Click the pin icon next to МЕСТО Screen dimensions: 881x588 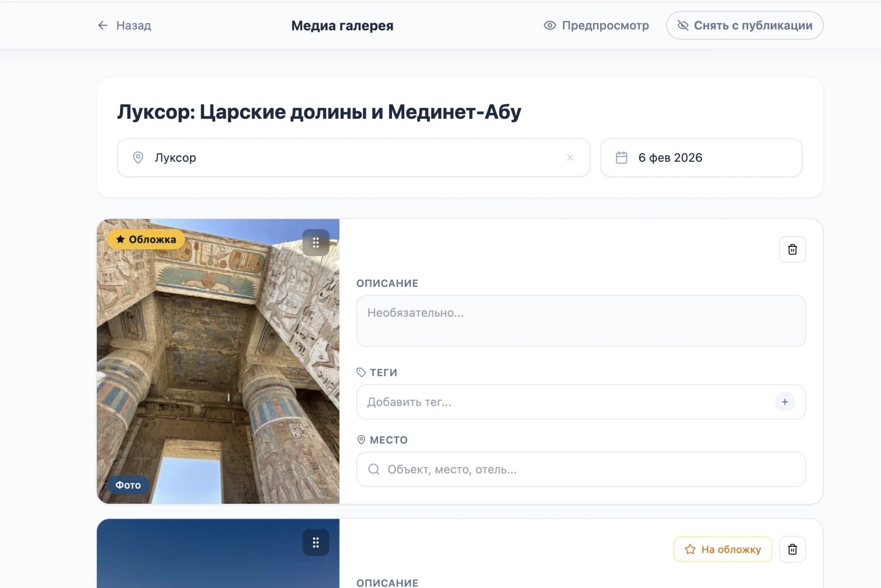click(x=361, y=440)
